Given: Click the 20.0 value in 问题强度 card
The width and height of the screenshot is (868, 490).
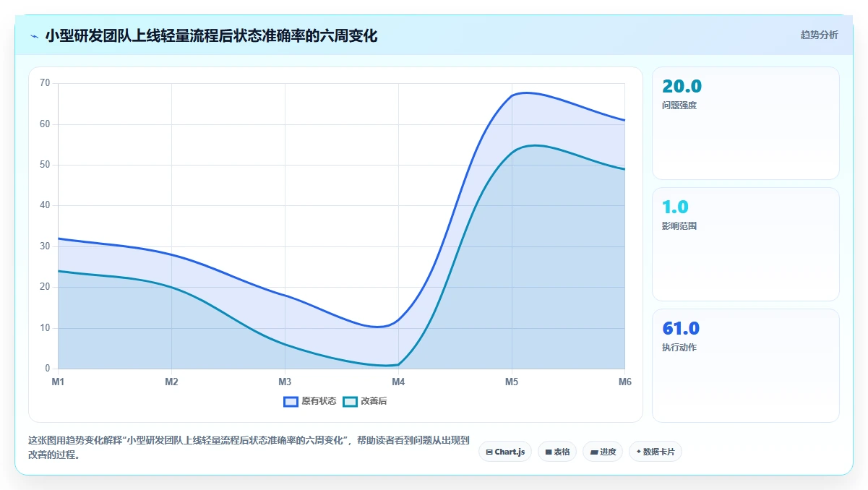Looking at the screenshot, I should point(682,86).
